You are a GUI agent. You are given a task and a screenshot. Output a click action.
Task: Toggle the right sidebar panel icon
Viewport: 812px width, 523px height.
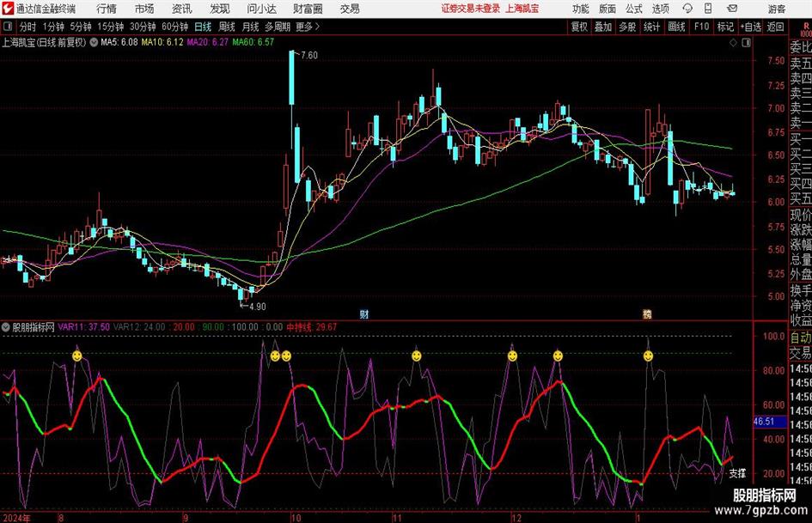click(x=746, y=43)
